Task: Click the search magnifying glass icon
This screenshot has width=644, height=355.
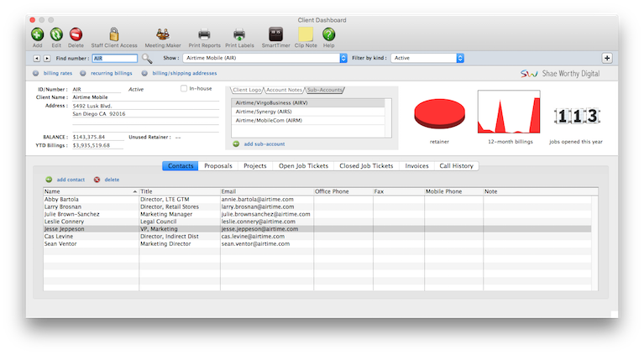Action: click(x=147, y=59)
